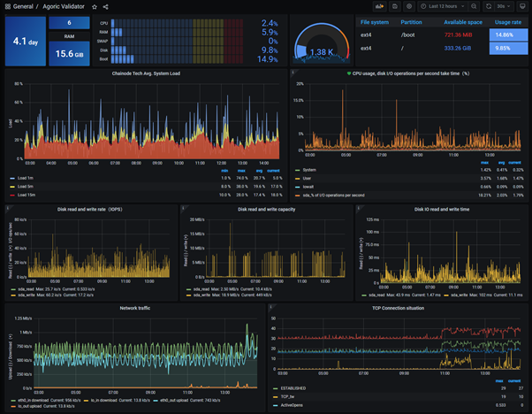Screen dimensions: 532x414
Task: Click the 14.86% usage rate cell
Action: coord(509,35)
